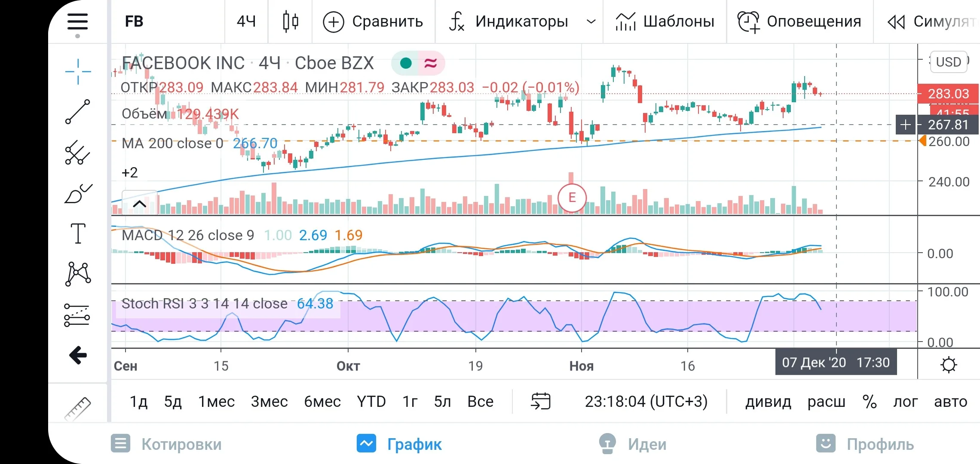
Task: Open the hamburger menu
Action: (78, 21)
